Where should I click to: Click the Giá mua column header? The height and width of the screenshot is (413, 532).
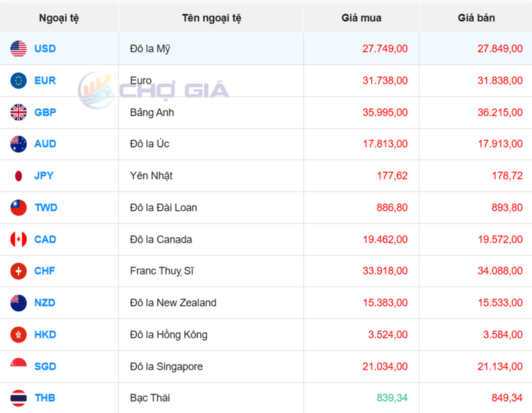click(361, 18)
